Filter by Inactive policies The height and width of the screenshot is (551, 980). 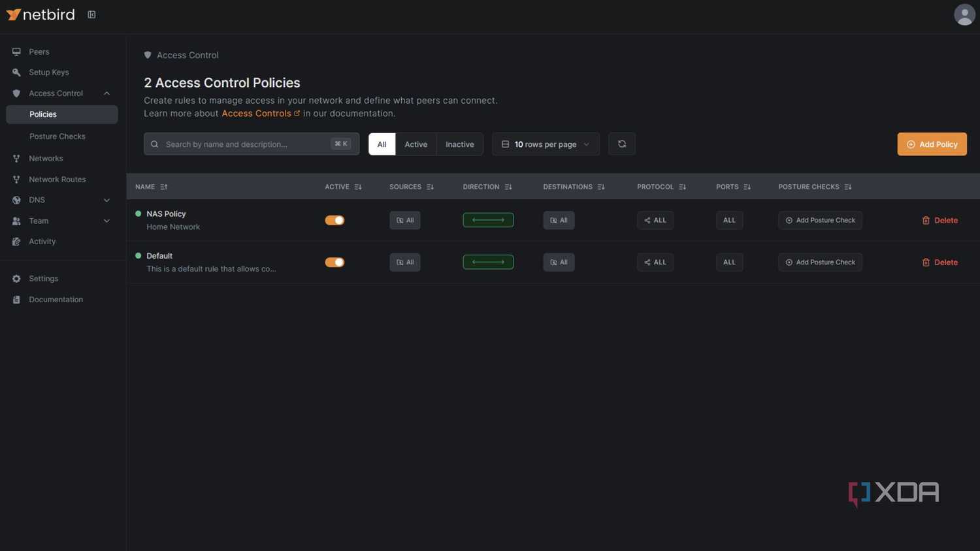click(460, 144)
